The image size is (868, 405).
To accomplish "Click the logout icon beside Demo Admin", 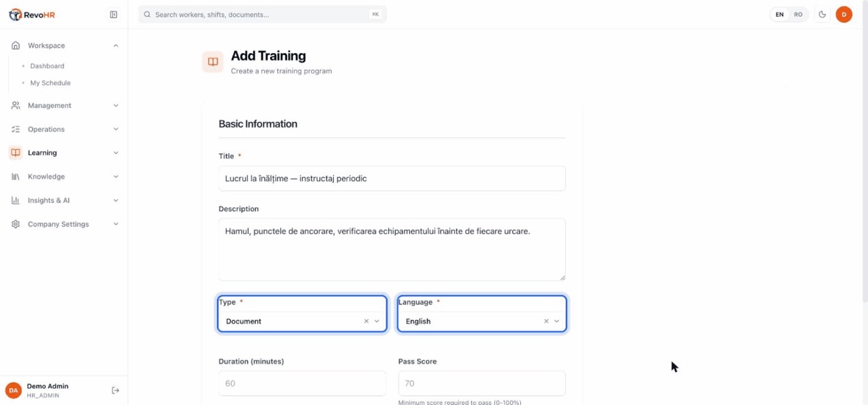I will point(115,390).
